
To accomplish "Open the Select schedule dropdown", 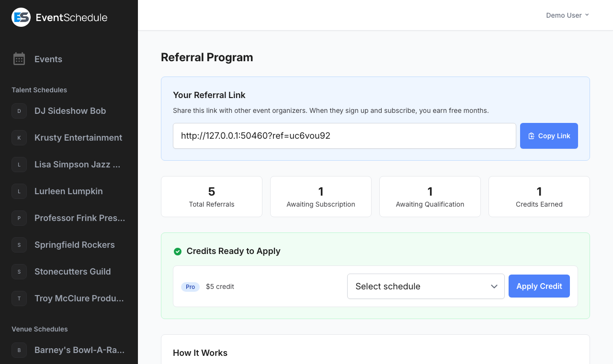I will [425, 286].
